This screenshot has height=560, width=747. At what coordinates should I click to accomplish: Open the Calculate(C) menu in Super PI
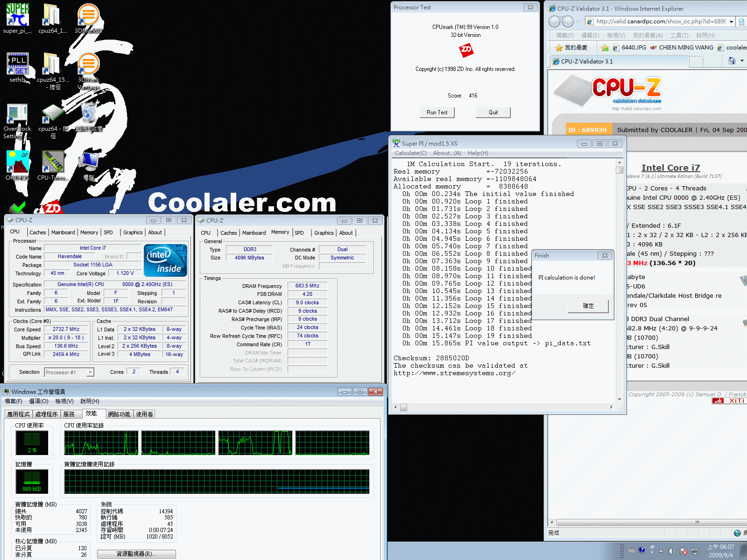point(410,153)
